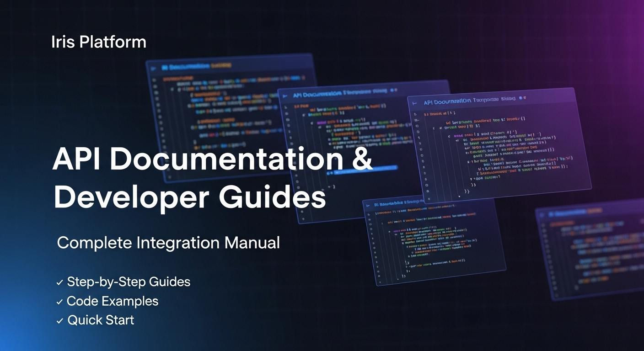
Task: Click the checkmark beside Quick Start
Action: coord(59,321)
